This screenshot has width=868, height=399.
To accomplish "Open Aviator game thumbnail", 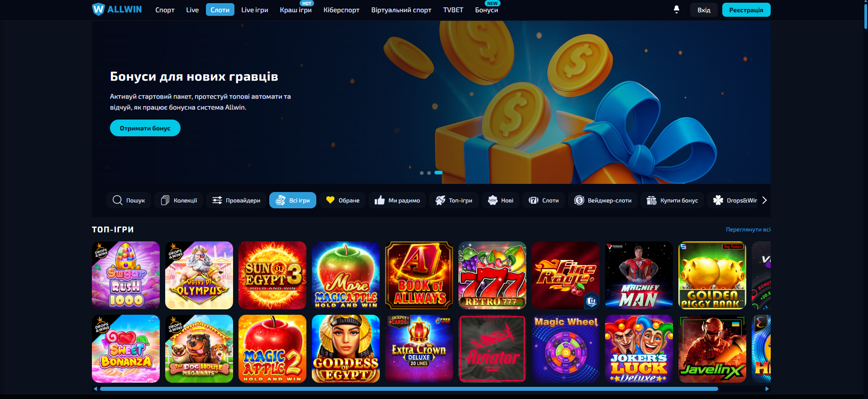I will 492,349.
